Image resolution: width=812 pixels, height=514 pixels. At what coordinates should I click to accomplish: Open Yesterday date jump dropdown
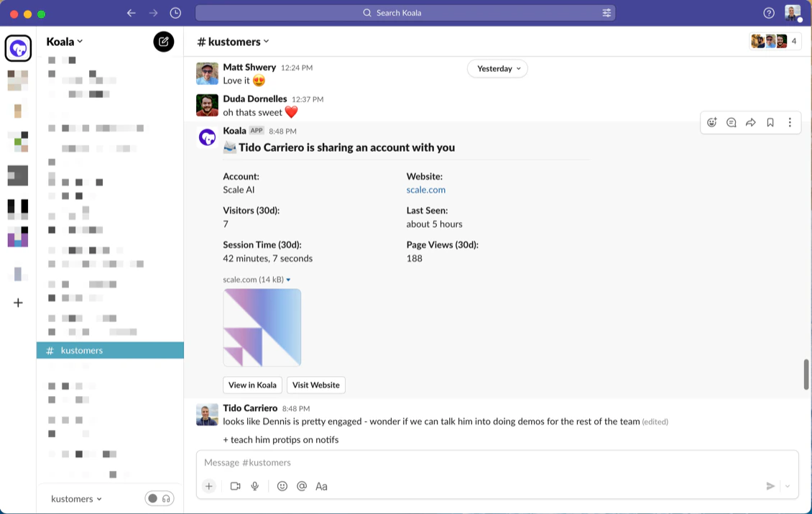pos(498,68)
